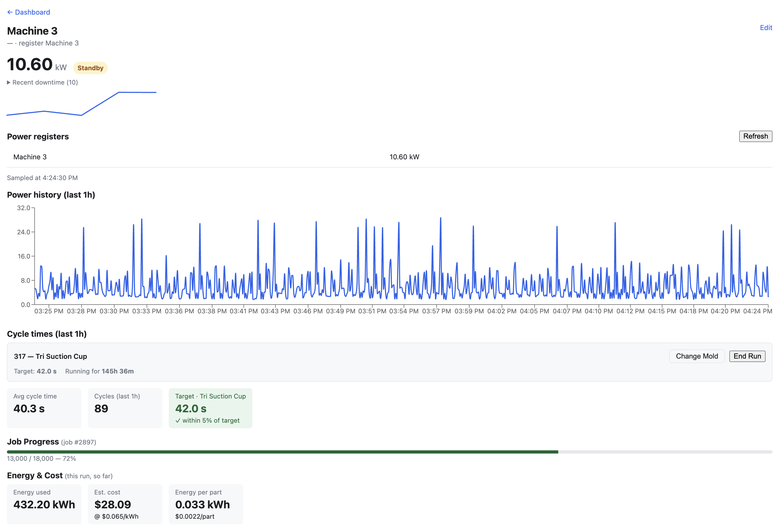Image resolution: width=781 pixels, height=532 pixels.
Task: Click the 03:25 PM axis label
Action: click(49, 311)
